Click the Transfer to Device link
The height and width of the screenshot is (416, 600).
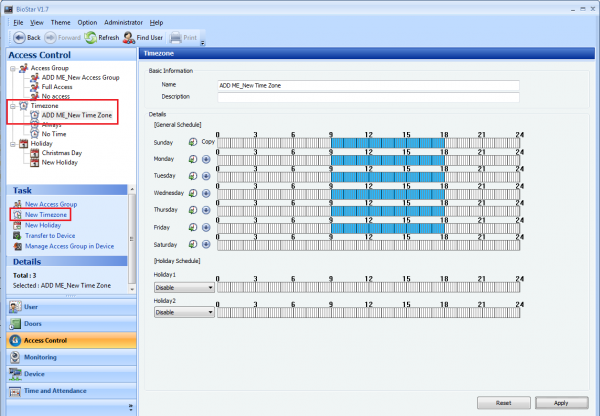click(52, 236)
